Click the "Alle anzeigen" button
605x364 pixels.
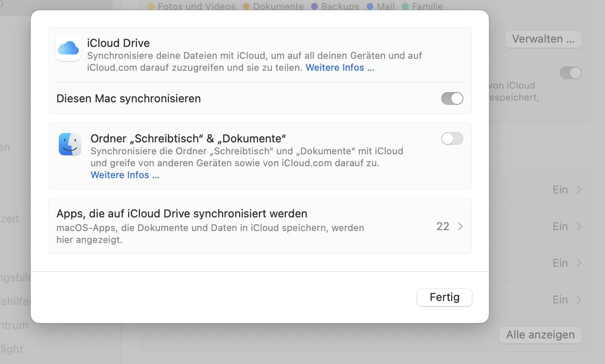(x=540, y=335)
